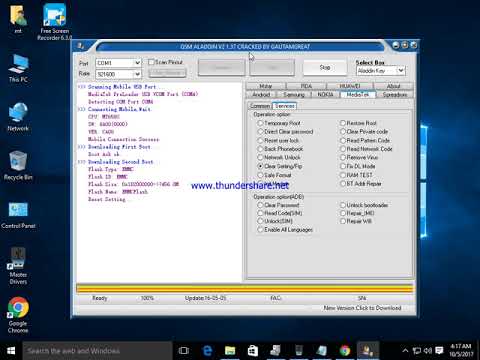Show hidden system tray icons
Screen dimensions: 480x360
coord(405,350)
